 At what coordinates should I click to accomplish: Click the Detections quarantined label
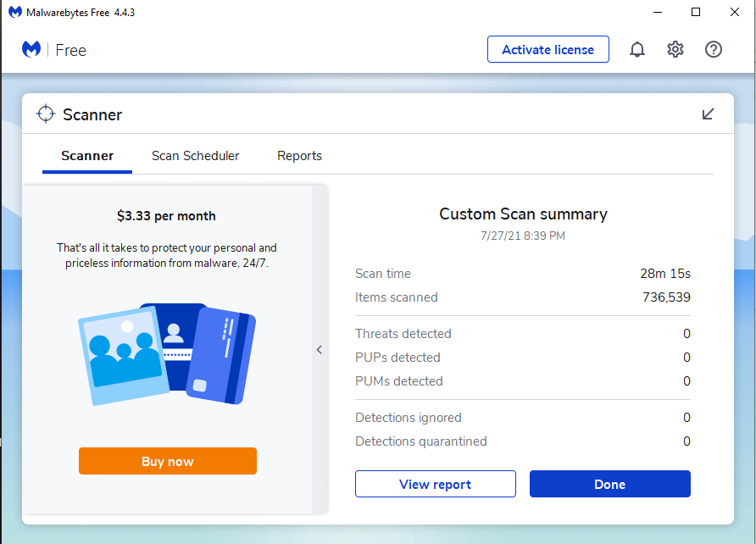[421, 441]
